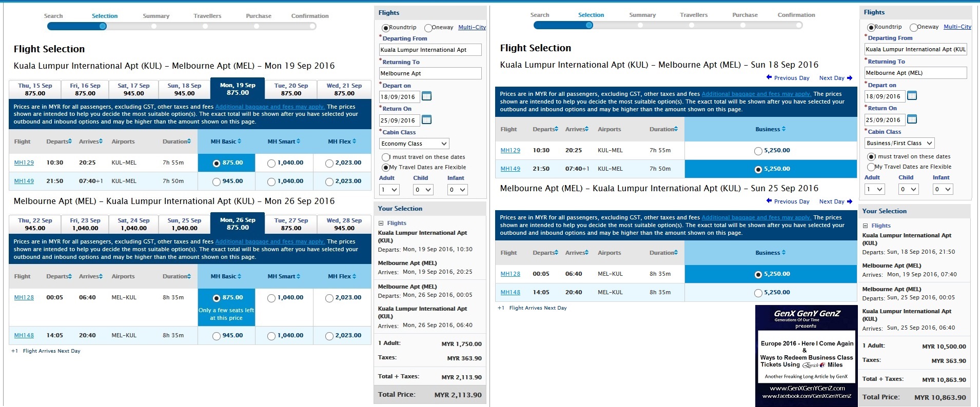Sort Business column in Sun 18 Sep table

[x=770, y=129]
